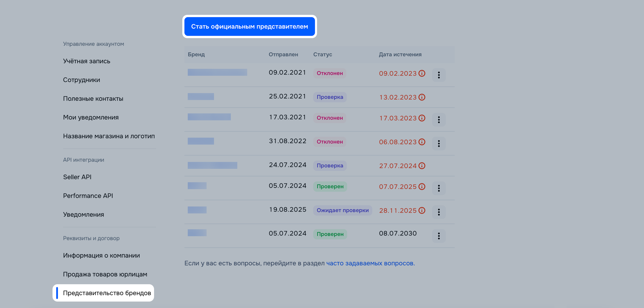Screen dimensions: 644x308
Task: Click the "Ожидает проверки" status badge
Action: (343, 210)
